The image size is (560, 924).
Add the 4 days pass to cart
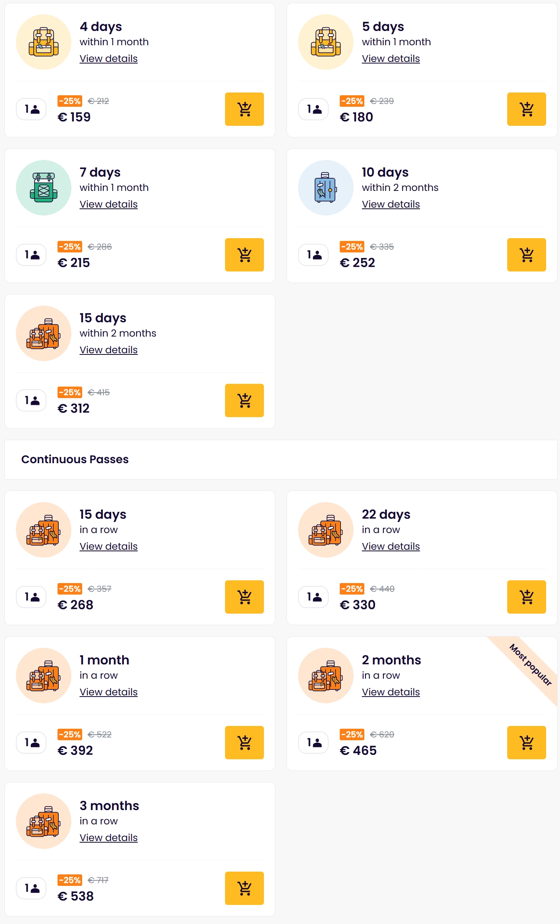(244, 109)
